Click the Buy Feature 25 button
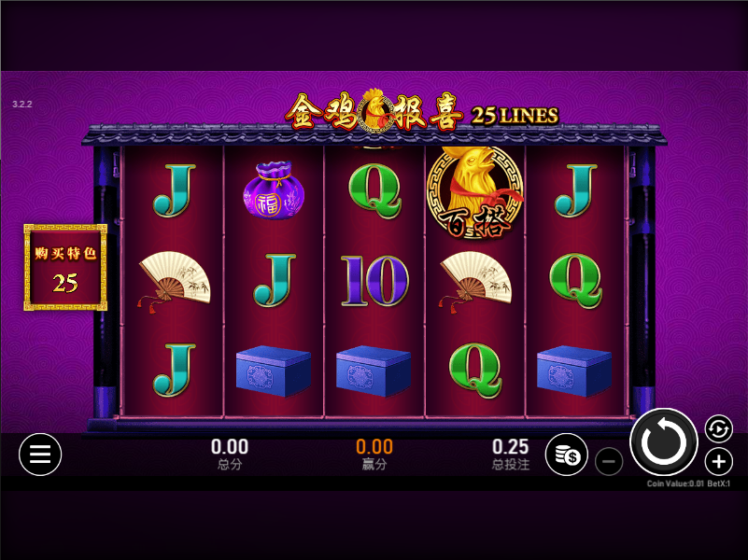Screen dimensions: 748x560 65,267
